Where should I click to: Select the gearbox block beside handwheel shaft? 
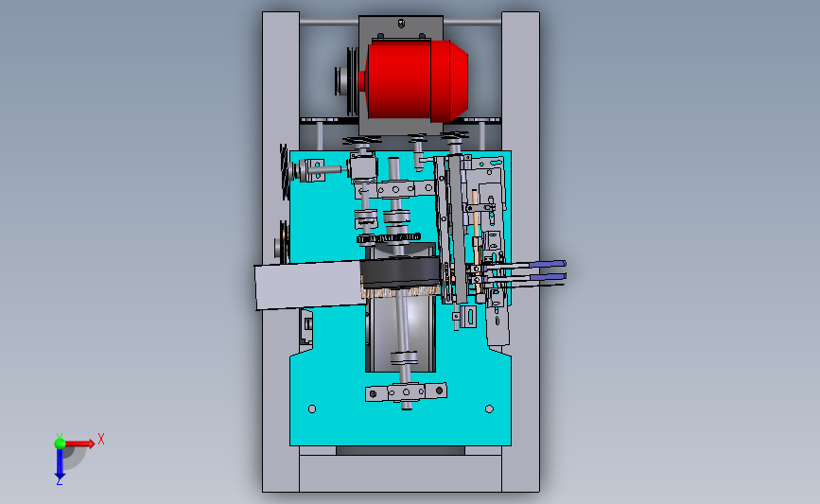coord(362,168)
